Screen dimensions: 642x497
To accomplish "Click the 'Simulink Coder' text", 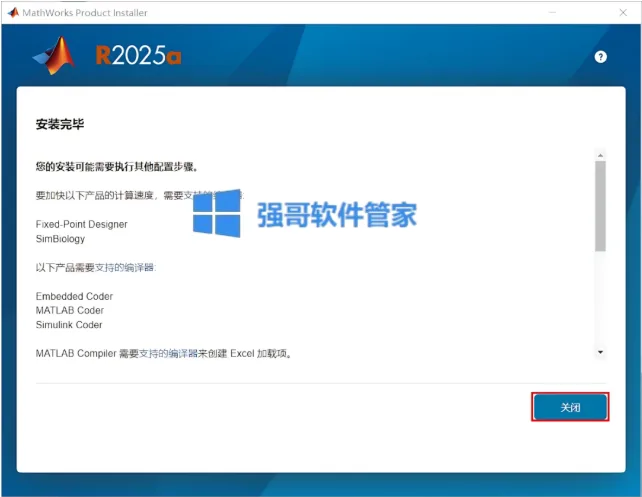I will (x=69, y=325).
